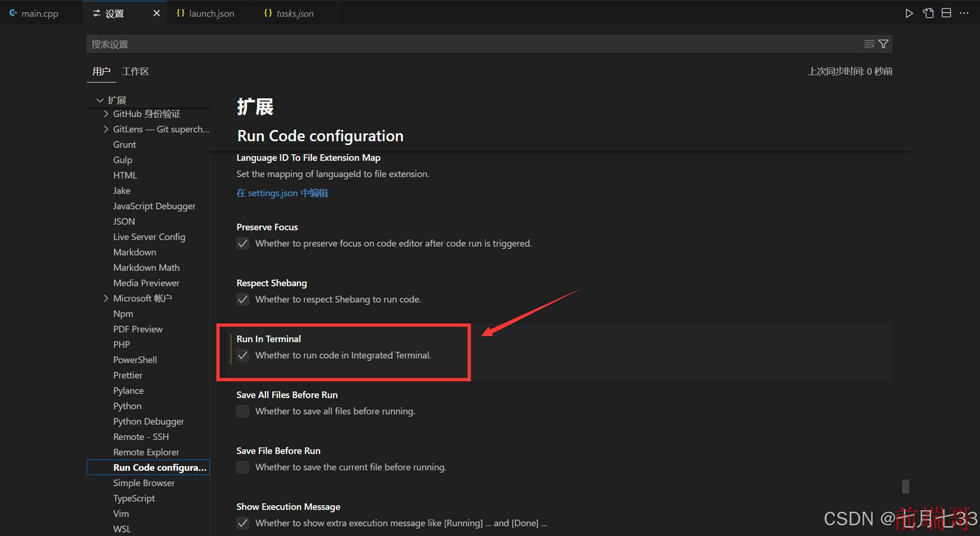Open JavaScript Debugger settings
The height and width of the screenshot is (536, 980).
(x=148, y=206)
